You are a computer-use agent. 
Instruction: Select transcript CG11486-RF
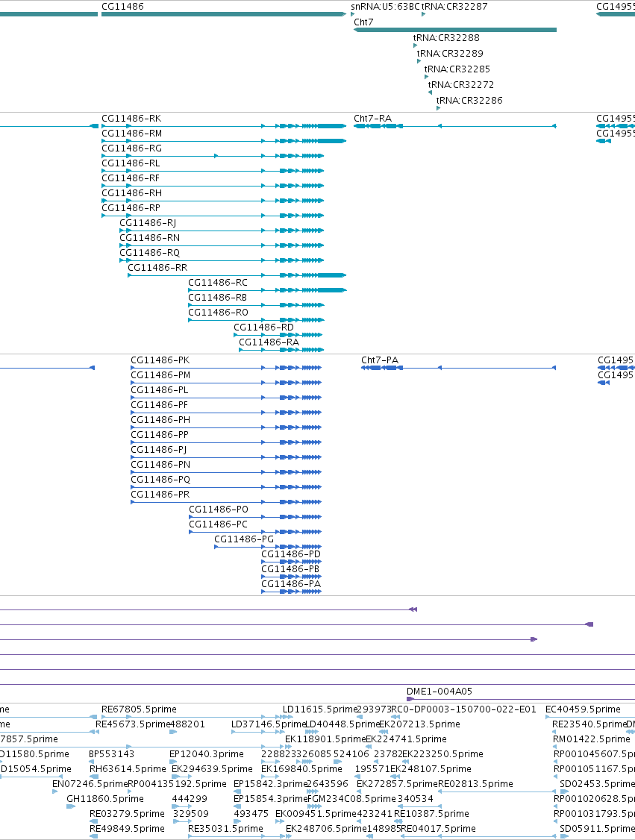point(131,178)
